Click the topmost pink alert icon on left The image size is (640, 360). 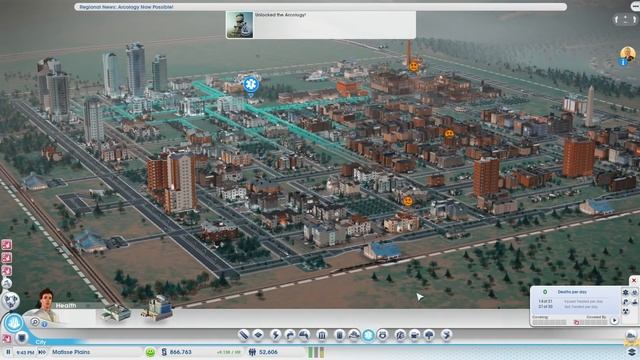pyautogui.click(x=7, y=244)
